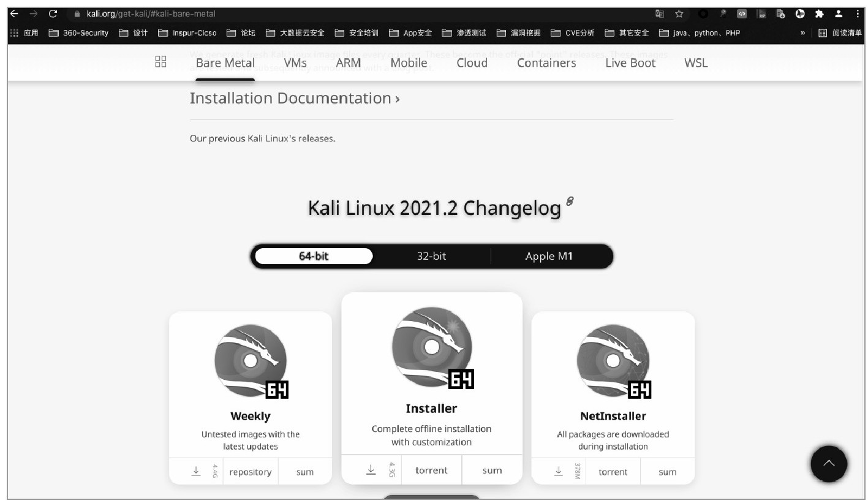868x503 pixels.
Task: Open the 安全培训 bookmark folder
Action: click(357, 33)
